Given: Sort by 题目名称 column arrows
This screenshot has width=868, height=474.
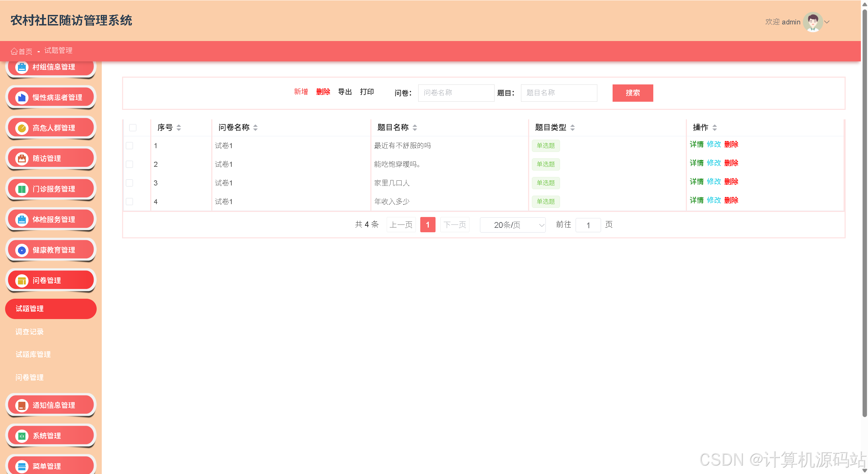Looking at the screenshot, I should pos(414,127).
